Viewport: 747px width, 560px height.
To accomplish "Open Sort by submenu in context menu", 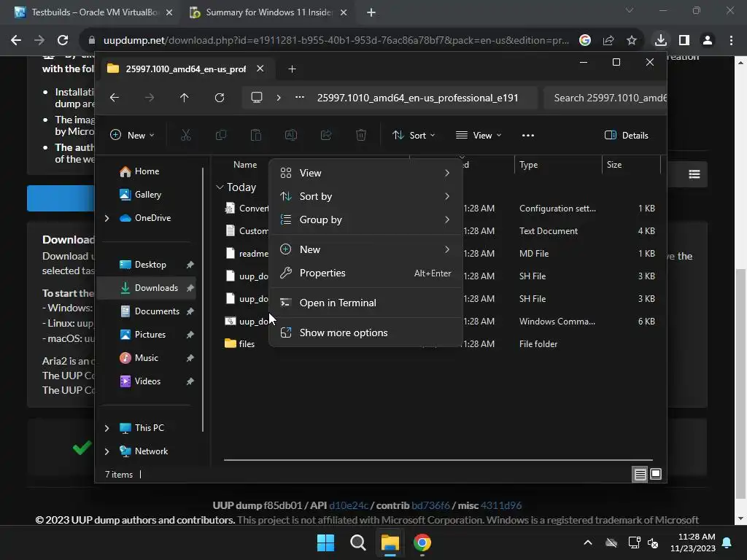I will tap(366, 196).
